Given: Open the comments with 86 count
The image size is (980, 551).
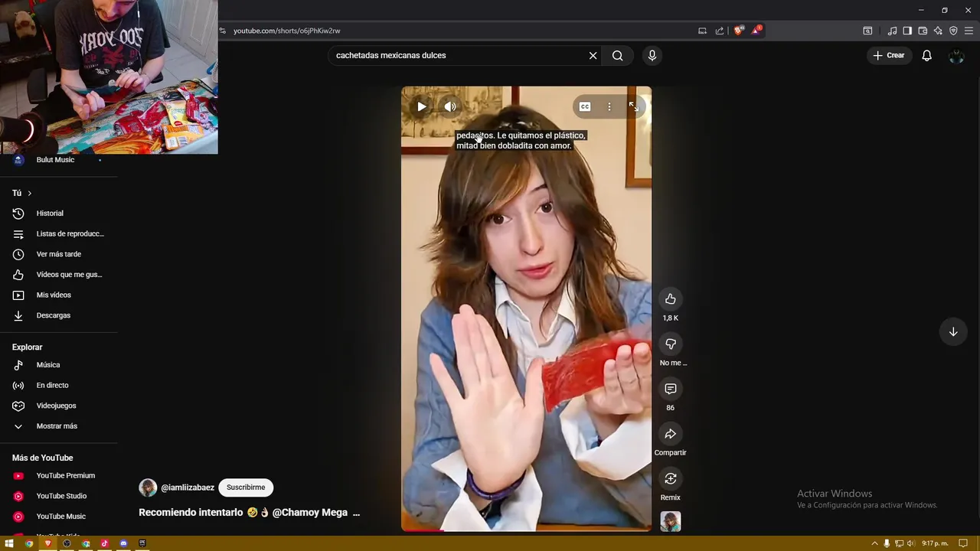Looking at the screenshot, I should 671,389.
